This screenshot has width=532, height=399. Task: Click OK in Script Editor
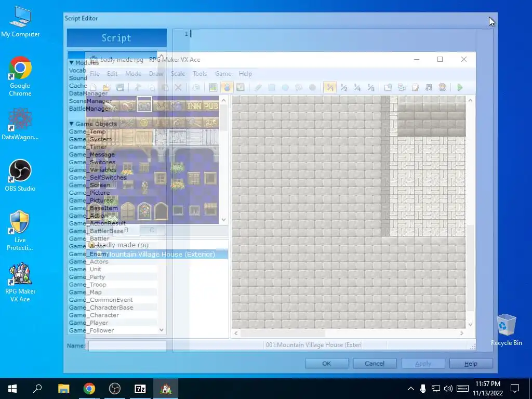point(326,363)
